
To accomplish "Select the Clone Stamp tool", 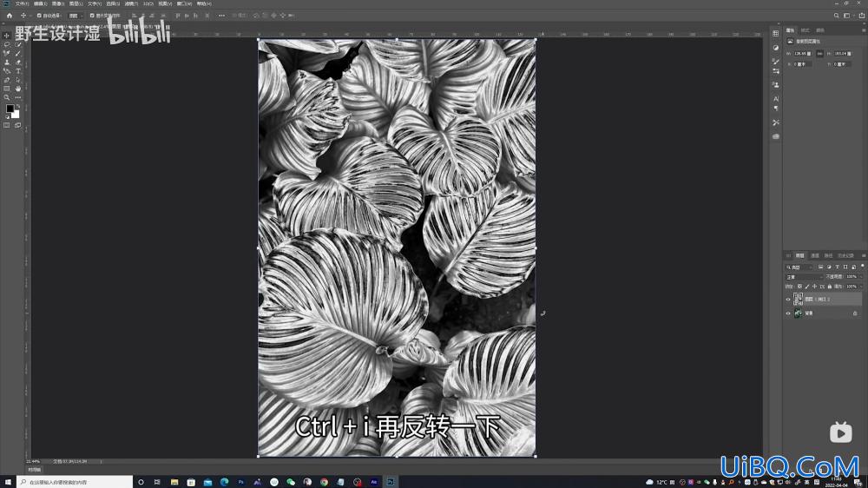I will coord(7,62).
